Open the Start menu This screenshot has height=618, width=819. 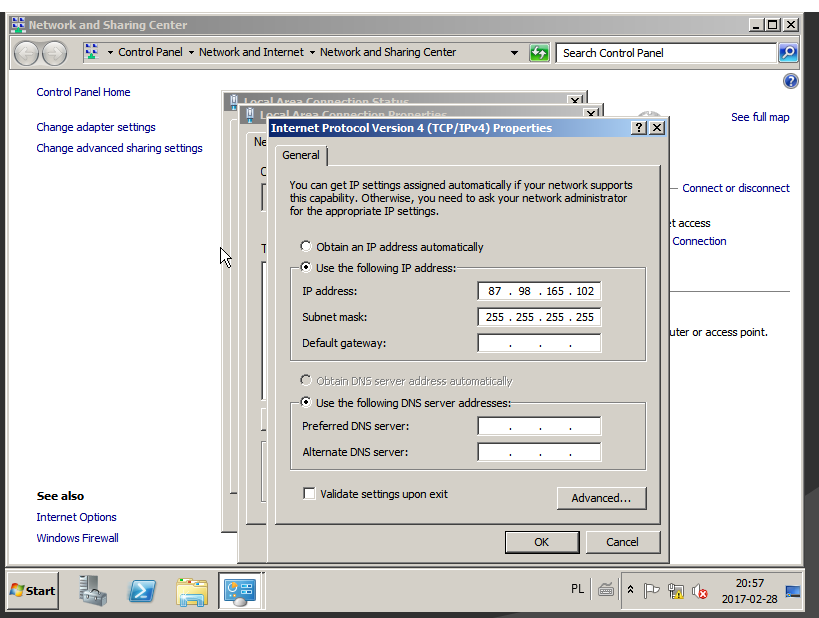point(33,590)
